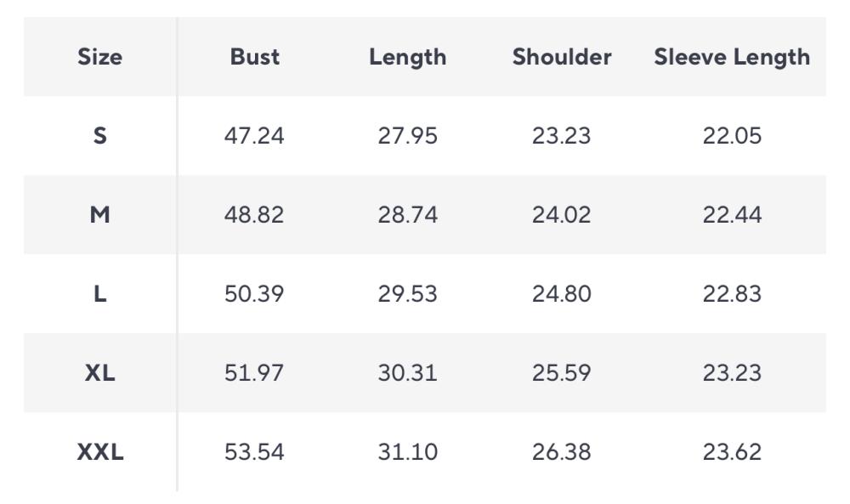Click the Size column header

click(100, 57)
